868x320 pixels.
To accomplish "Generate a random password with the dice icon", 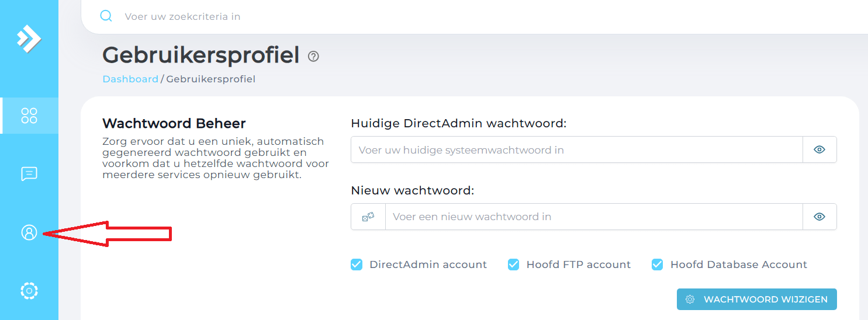I will point(368,217).
